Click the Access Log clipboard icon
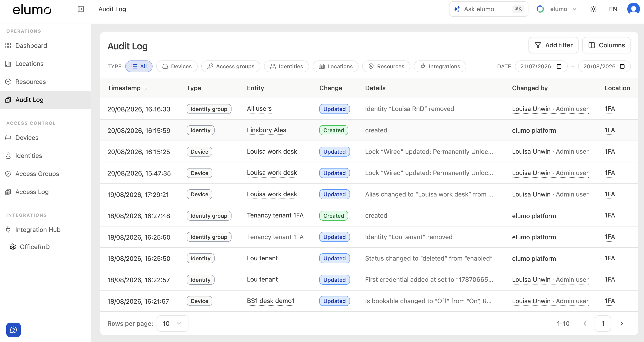Viewport: 644px width, 342px height. point(8,192)
